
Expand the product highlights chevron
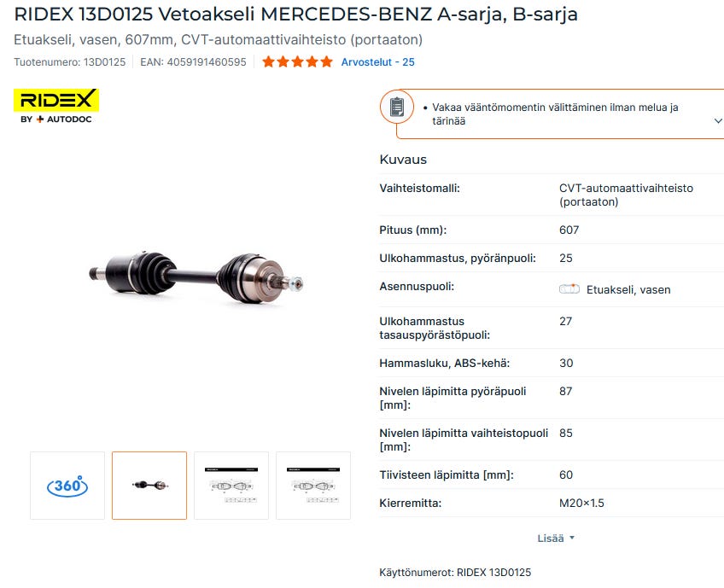click(x=717, y=121)
